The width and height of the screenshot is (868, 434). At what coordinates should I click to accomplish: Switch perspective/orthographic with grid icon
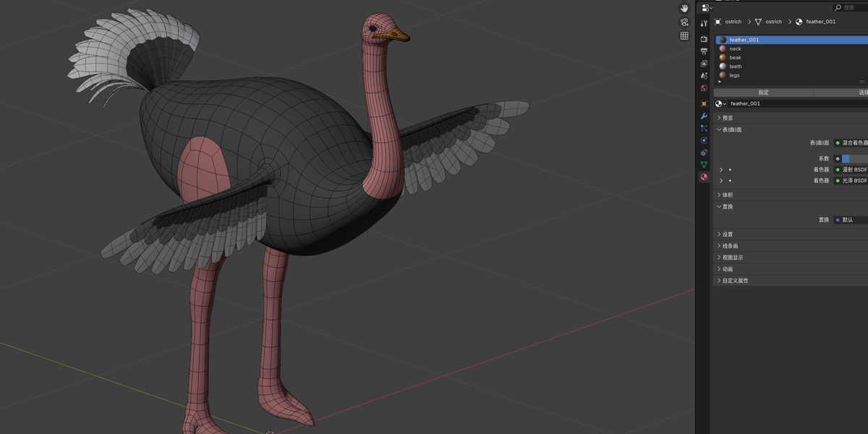coord(684,35)
